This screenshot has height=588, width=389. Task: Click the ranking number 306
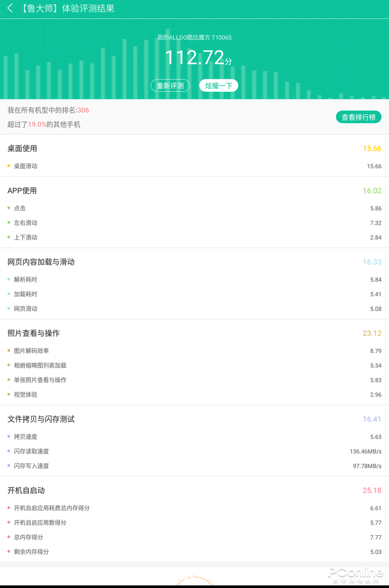click(x=83, y=110)
